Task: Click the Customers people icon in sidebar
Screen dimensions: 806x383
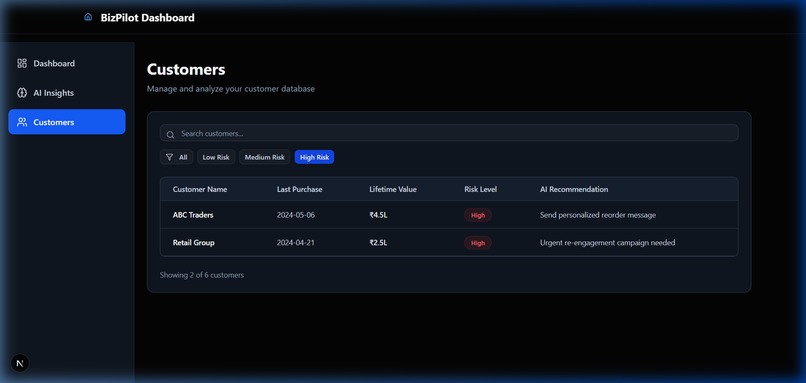Action: 22,122
